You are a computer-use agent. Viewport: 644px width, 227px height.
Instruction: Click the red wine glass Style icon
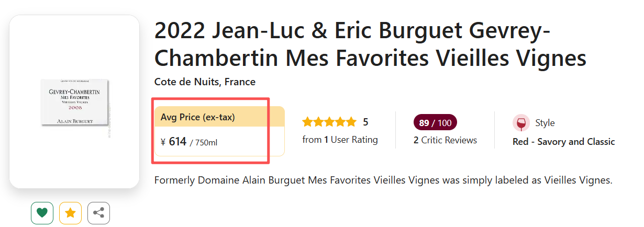521,123
